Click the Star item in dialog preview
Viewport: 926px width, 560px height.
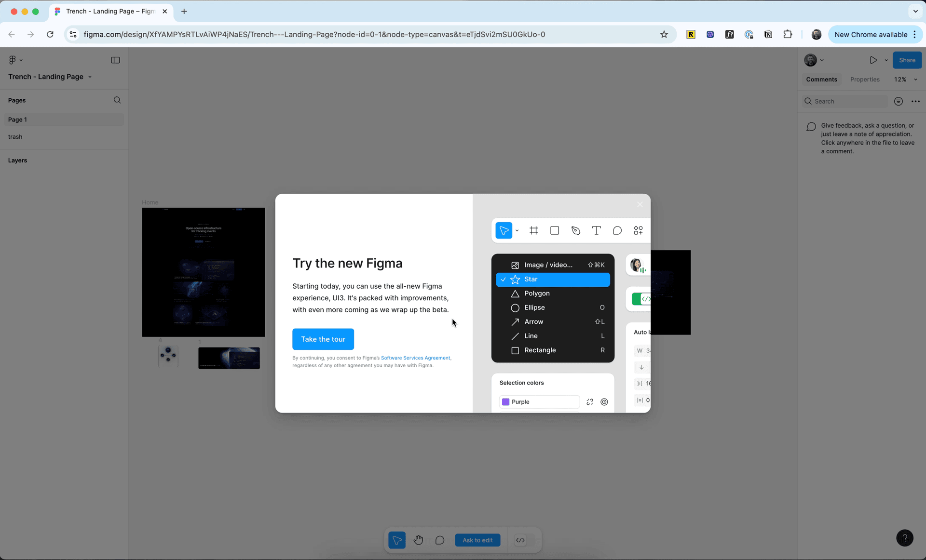click(553, 280)
